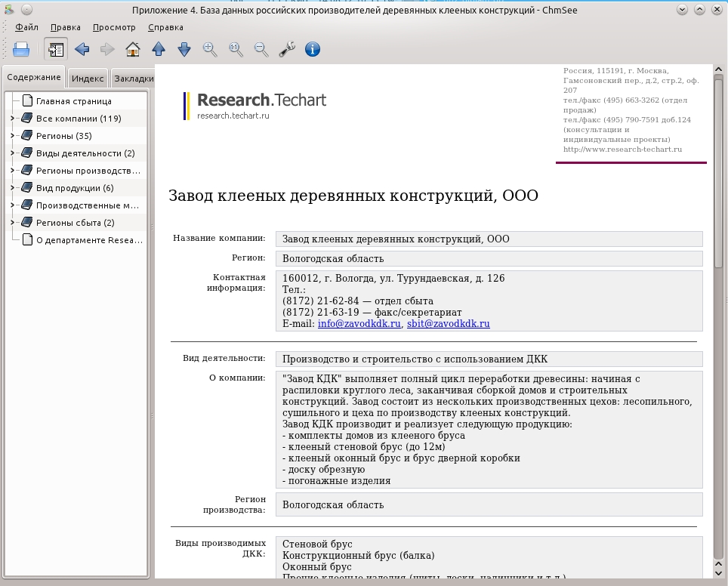The width and height of the screenshot is (728, 586).
Task: Select О департаменте Resea… tree entry
Action: [89, 240]
